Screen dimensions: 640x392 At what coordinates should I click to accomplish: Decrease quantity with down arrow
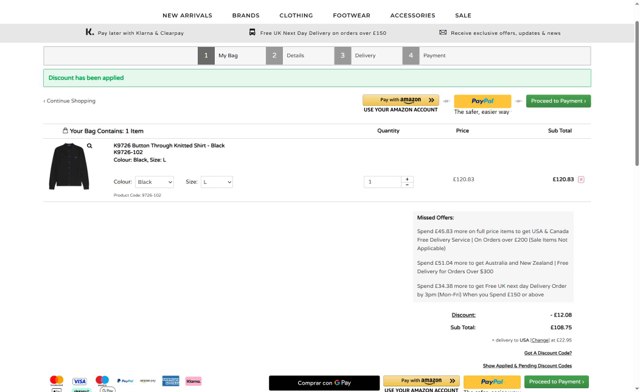[x=407, y=185]
